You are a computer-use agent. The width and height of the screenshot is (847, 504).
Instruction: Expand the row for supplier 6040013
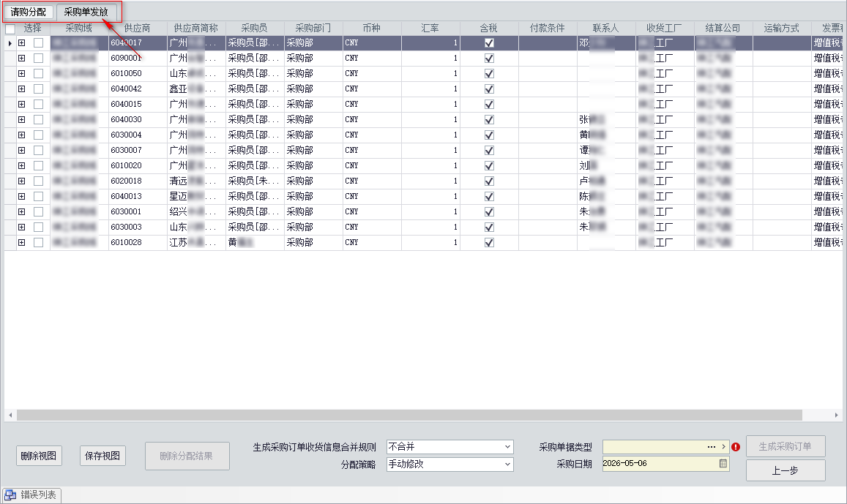coord(22,197)
